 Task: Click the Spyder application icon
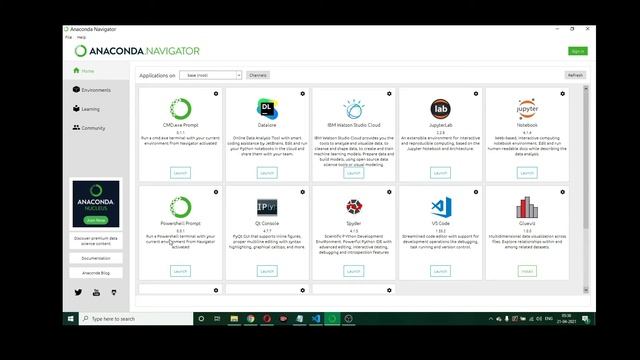coord(353,207)
